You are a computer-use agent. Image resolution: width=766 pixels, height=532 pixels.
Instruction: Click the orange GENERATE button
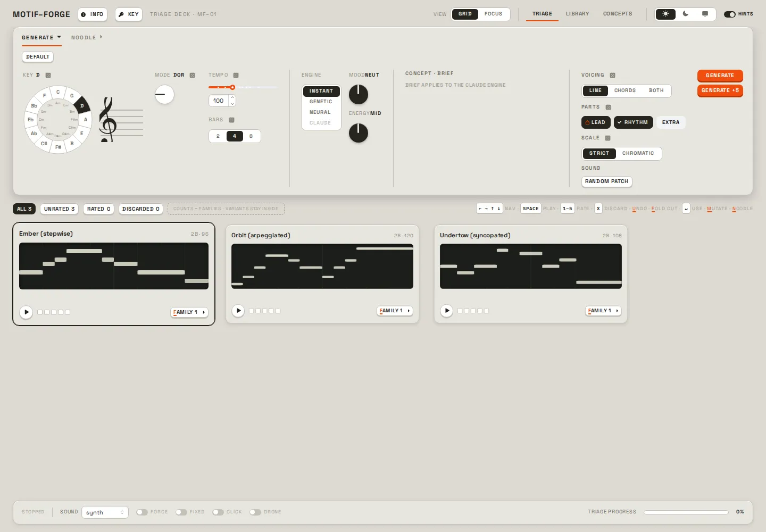pos(720,76)
